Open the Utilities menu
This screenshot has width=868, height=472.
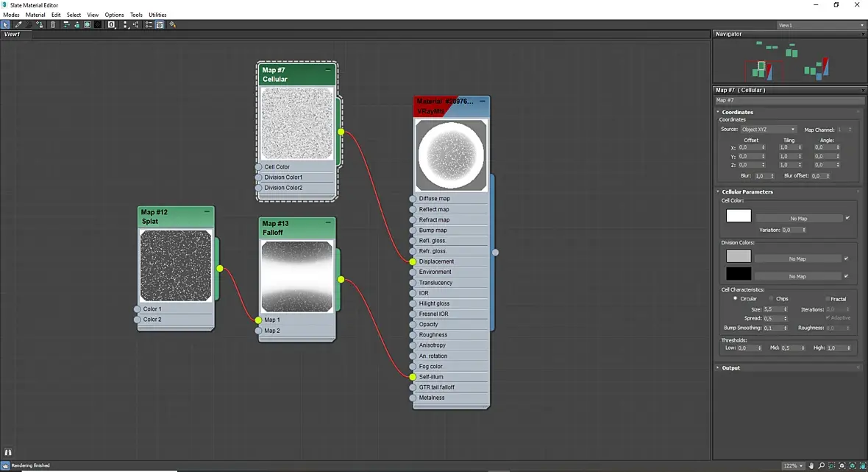(157, 15)
